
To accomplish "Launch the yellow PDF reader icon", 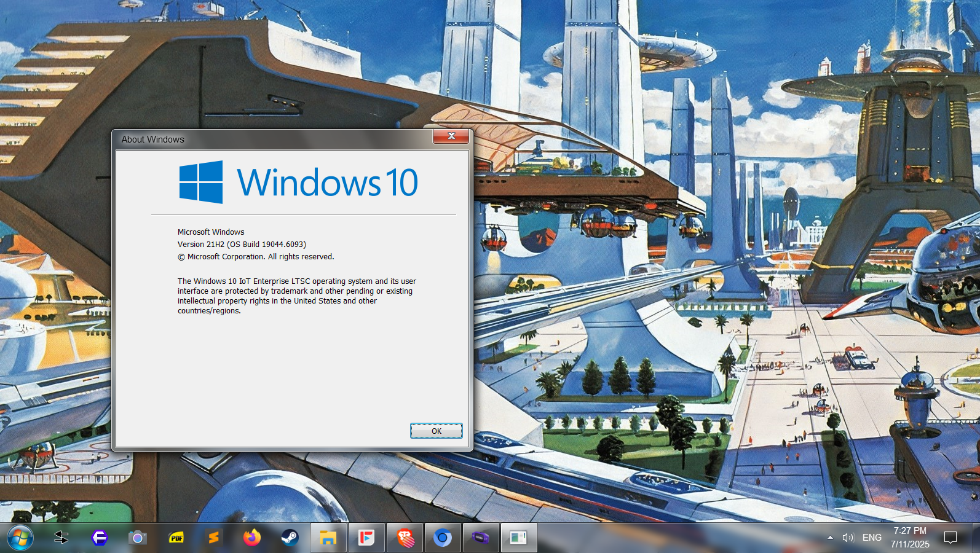I will pyautogui.click(x=176, y=538).
